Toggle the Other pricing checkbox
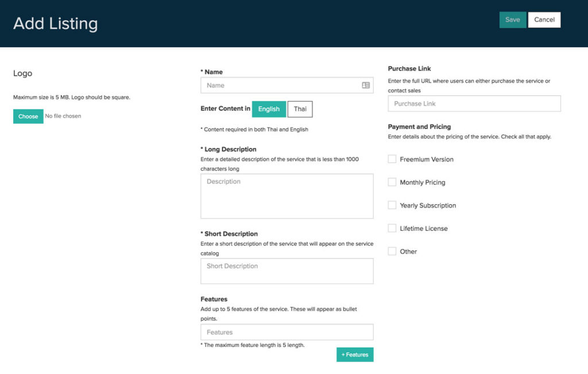This screenshot has height=374, width=588. point(392,251)
